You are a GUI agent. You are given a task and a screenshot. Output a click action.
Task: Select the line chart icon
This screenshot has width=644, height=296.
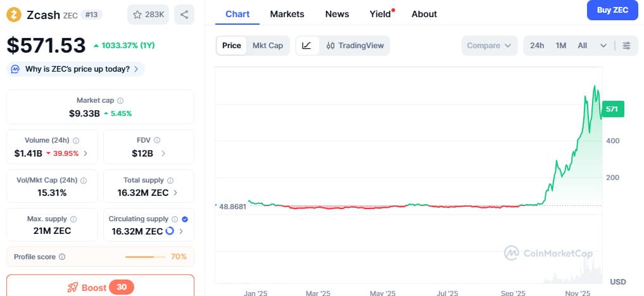pyautogui.click(x=306, y=46)
